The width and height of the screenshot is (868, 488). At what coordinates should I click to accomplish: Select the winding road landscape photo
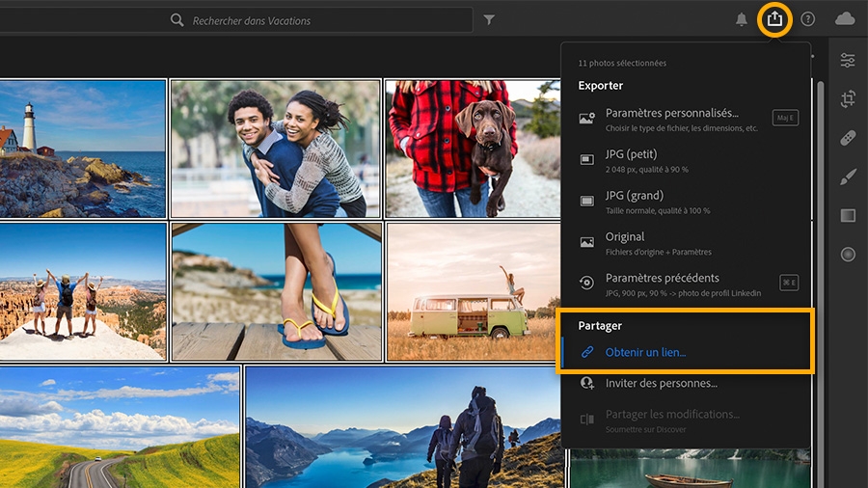coord(120,427)
